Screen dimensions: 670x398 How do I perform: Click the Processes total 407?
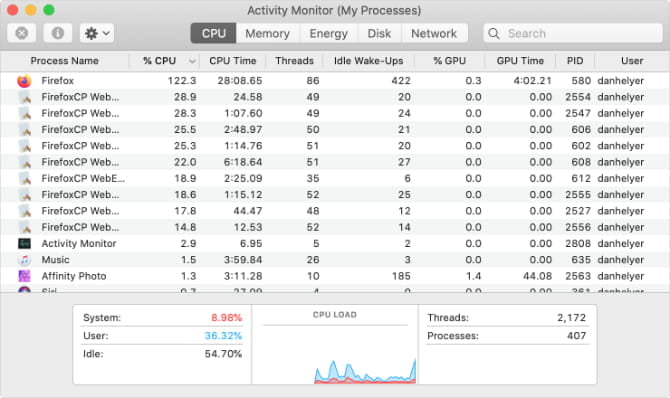[576, 336]
